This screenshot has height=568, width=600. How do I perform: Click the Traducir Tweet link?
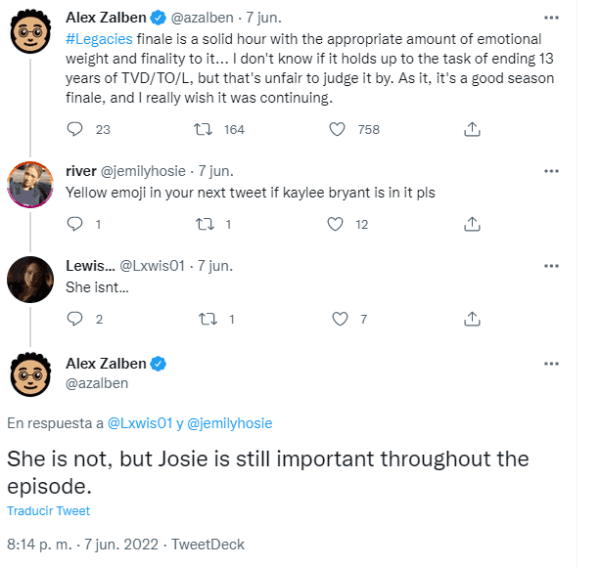point(48,511)
